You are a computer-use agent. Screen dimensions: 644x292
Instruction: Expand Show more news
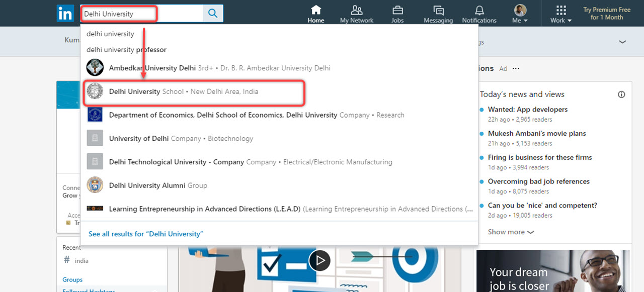click(x=511, y=232)
